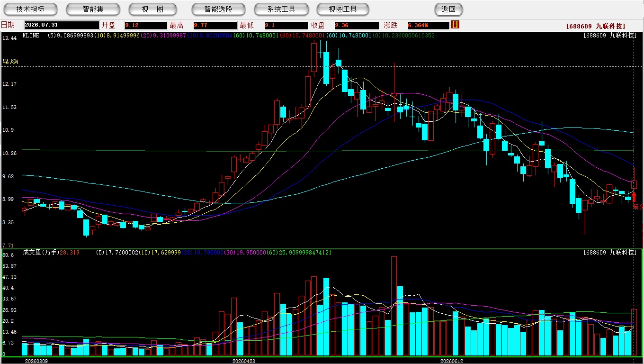This screenshot has height=364, width=644.
Task: Click the 日 period icon
Action: (455, 25)
